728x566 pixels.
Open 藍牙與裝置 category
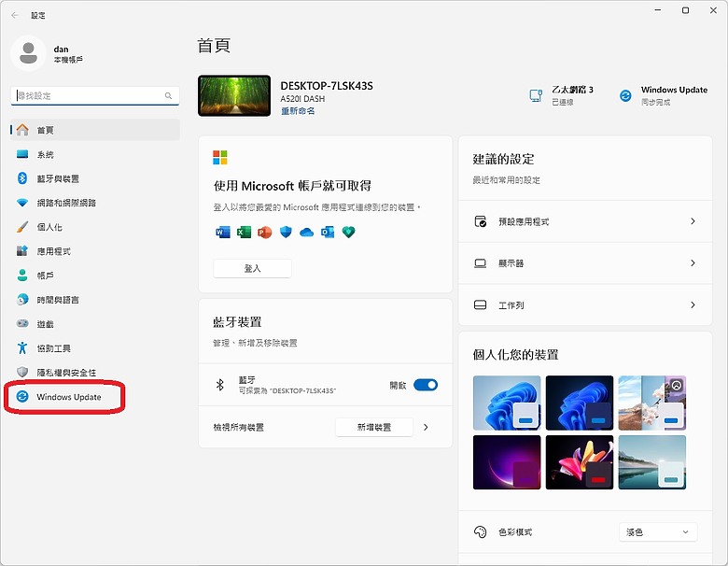pyautogui.click(x=94, y=178)
